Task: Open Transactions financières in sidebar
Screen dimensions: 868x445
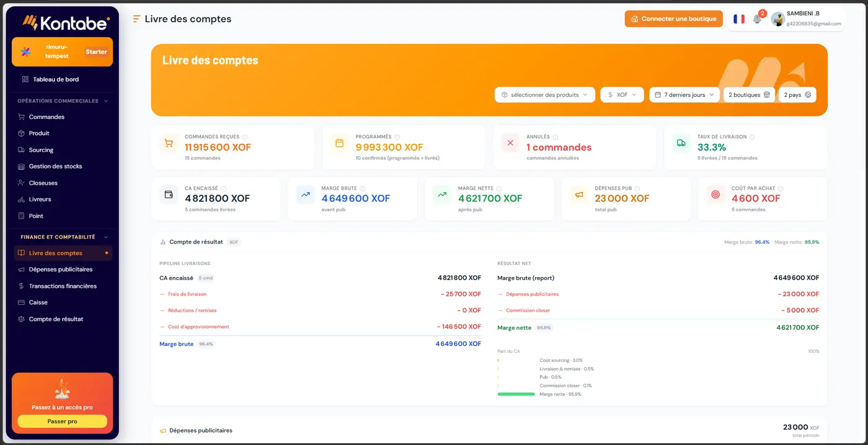Action: (x=63, y=286)
